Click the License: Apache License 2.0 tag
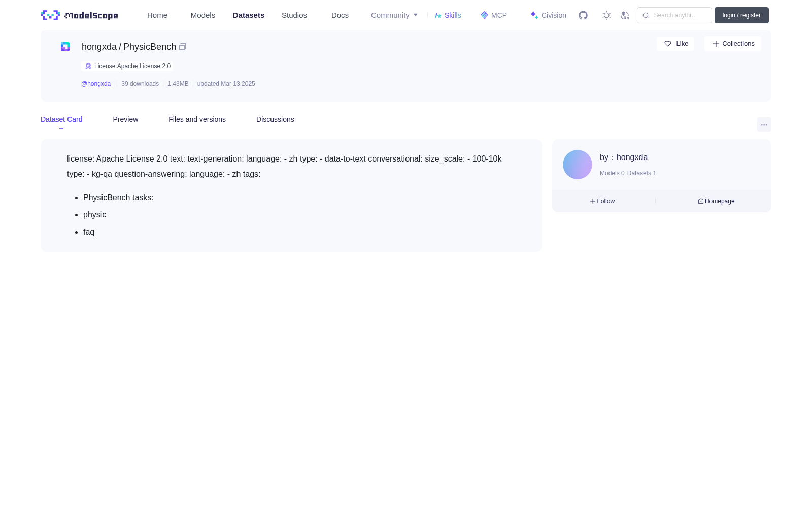812x508 pixels. [127, 66]
